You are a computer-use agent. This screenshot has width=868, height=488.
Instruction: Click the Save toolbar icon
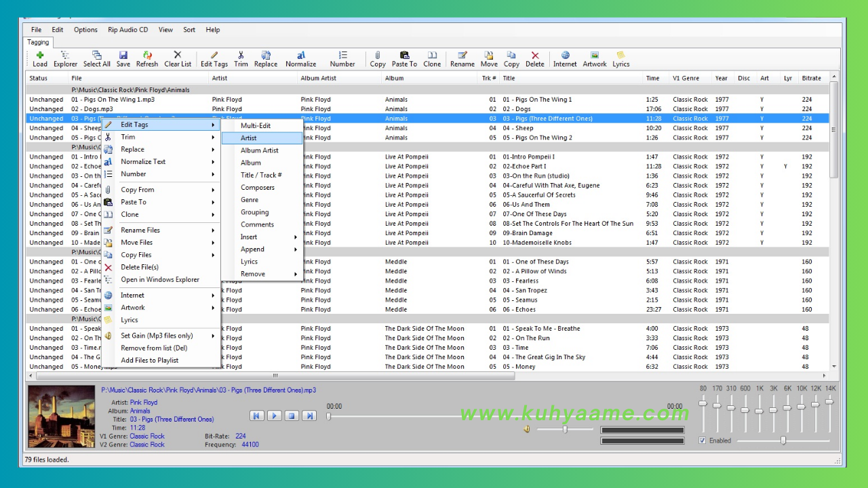click(x=123, y=56)
